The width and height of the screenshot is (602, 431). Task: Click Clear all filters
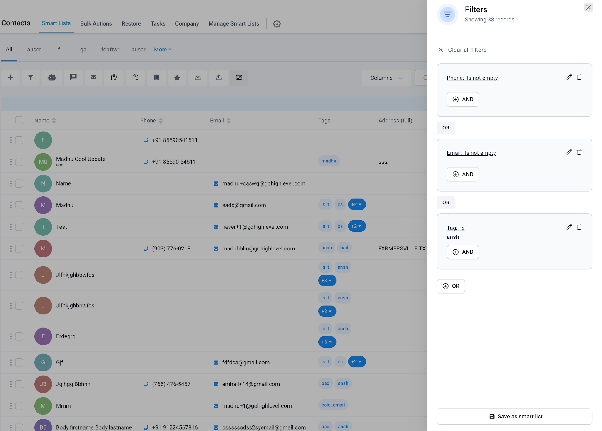pos(463,50)
